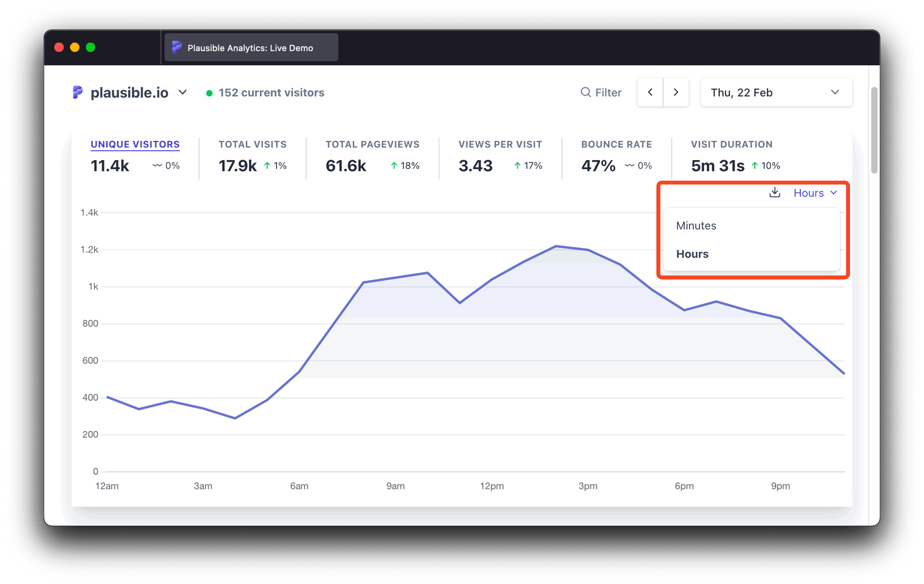This screenshot has width=924, height=584.
Task: Click the page's vertical scrollbar thumb
Action: coord(874,130)
